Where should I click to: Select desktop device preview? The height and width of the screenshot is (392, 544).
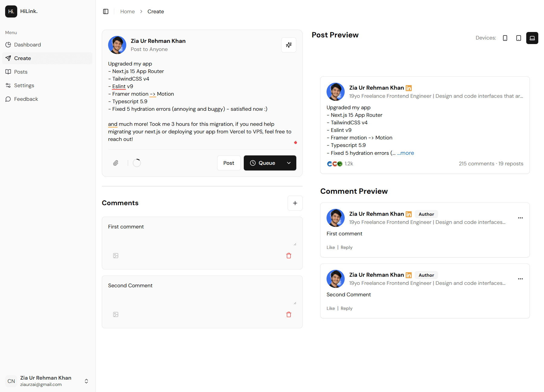tap(532, 38)
